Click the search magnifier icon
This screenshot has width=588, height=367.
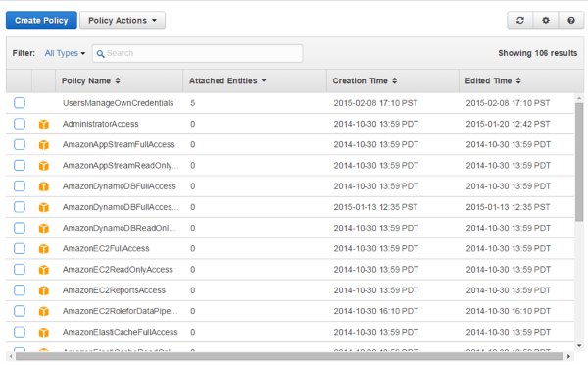click(x=100, y=54)
